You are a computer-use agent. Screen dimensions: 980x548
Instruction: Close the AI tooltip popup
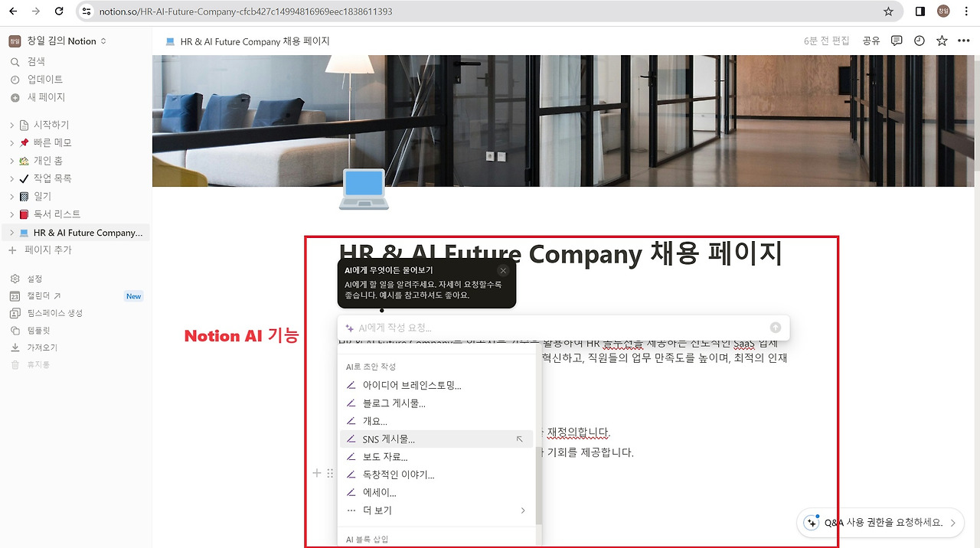503,270
